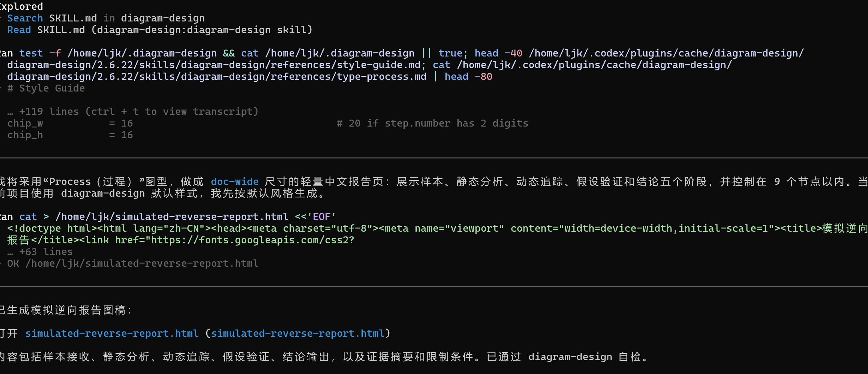
Task: Click the 'Read' action label
Action: pos(19,30)
